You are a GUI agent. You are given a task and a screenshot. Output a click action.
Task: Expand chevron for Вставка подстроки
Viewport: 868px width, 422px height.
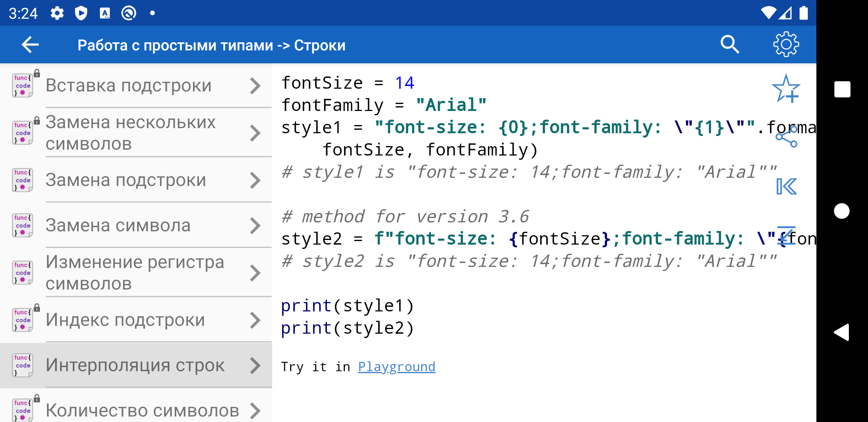point(255,86)
